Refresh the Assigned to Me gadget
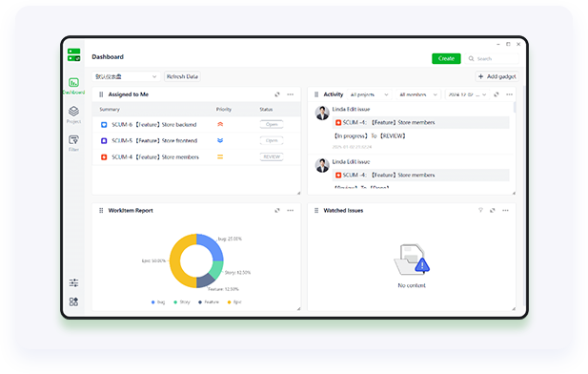This screenshot has width=588, height=374. coord(277,94)
